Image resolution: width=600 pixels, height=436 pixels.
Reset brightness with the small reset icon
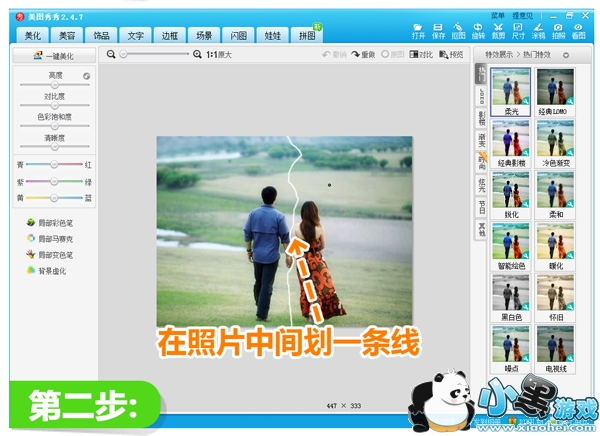[87, 75]
